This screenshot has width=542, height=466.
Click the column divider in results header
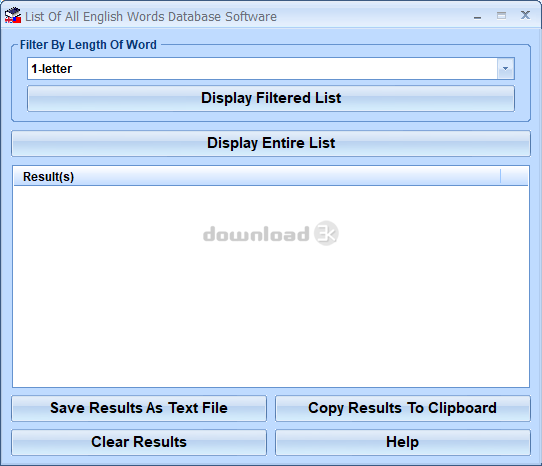click(500, 177)
